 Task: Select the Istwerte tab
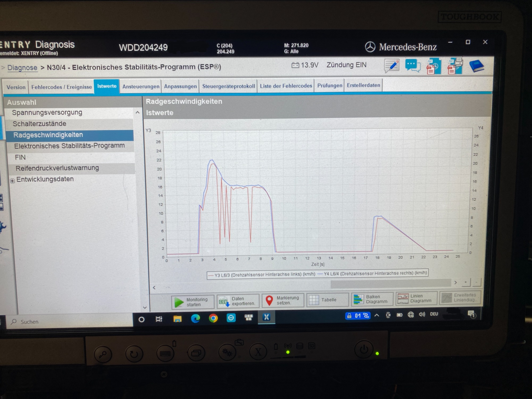107,86
